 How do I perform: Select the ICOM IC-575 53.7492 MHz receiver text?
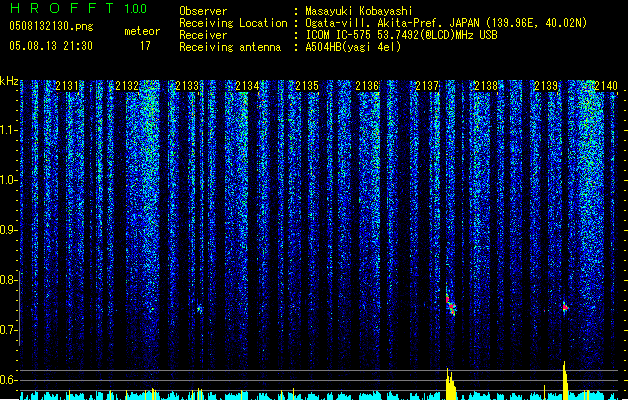[x=401, y=35]
